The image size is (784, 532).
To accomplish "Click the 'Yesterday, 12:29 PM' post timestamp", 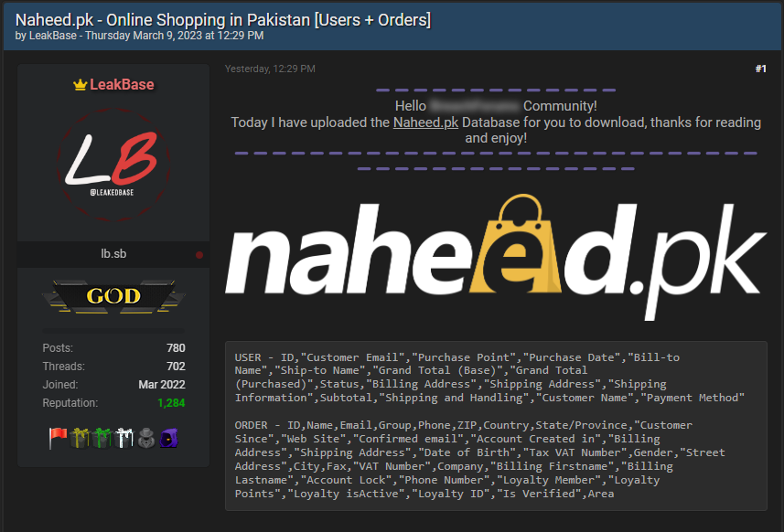I will [x=270, y=69].
